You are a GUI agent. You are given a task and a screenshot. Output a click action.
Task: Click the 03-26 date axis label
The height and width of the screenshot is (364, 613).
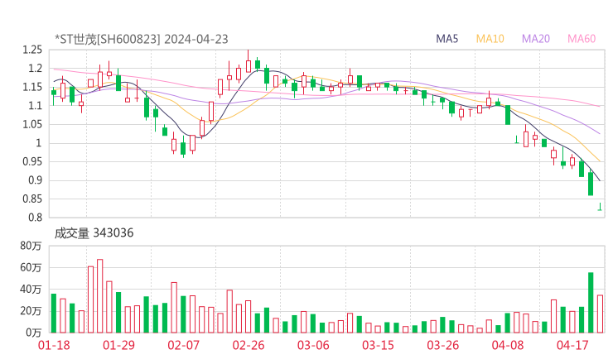442,345
